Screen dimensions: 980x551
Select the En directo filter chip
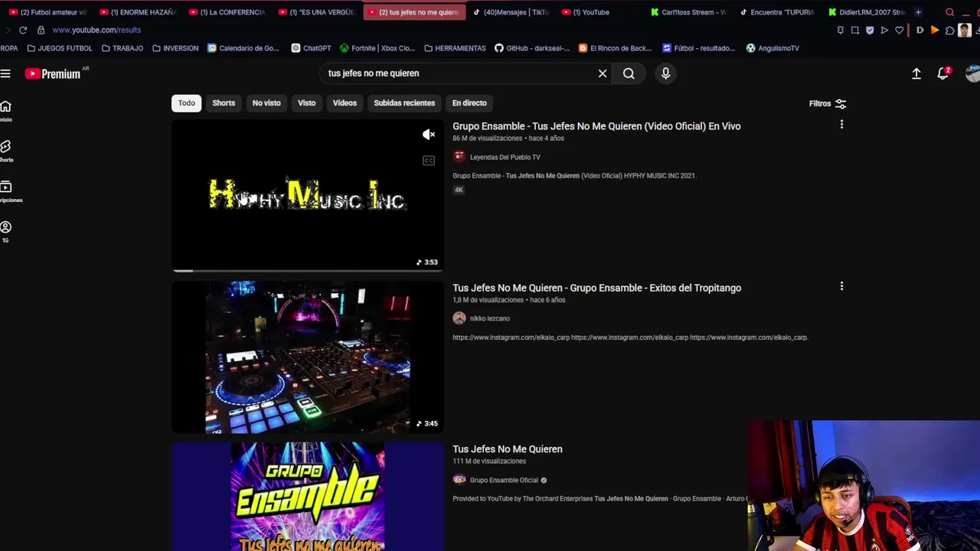point(469,103)
